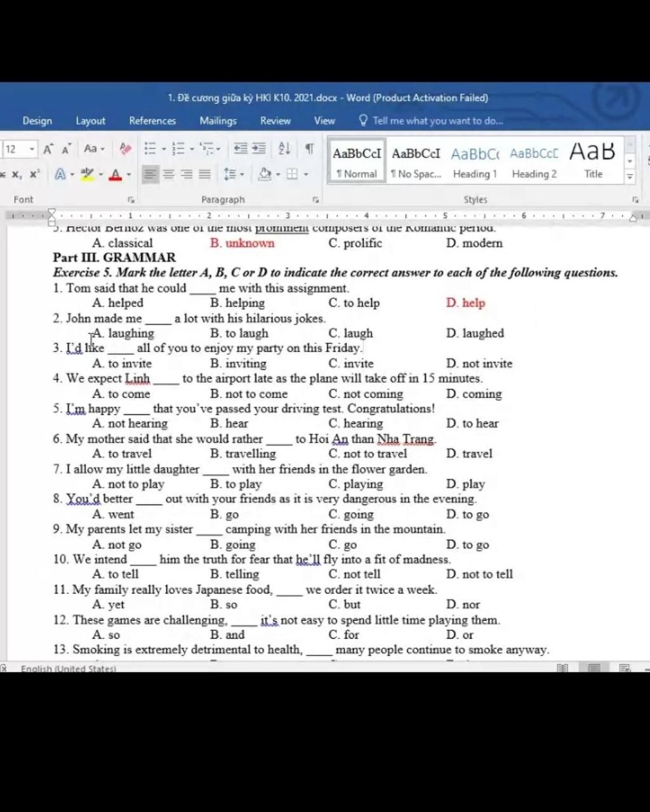This screenshot has width=650, height=812.
Task: Click answer 'D. help' in red
Action: coord(465,303)
